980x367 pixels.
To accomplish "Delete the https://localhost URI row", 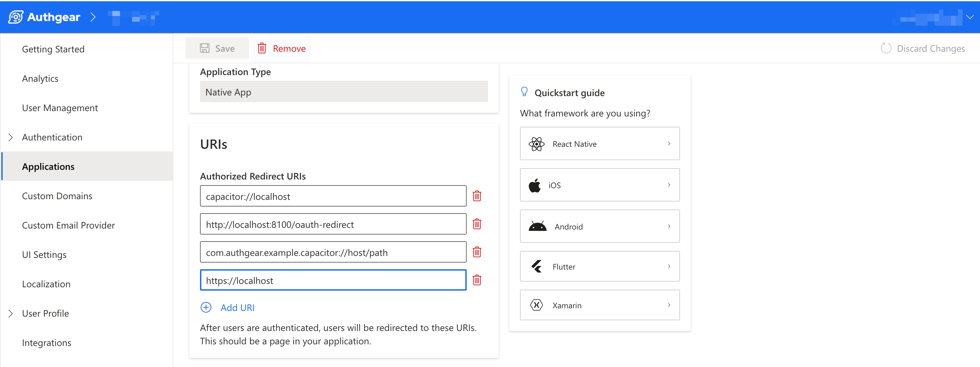I will point(477,280).
